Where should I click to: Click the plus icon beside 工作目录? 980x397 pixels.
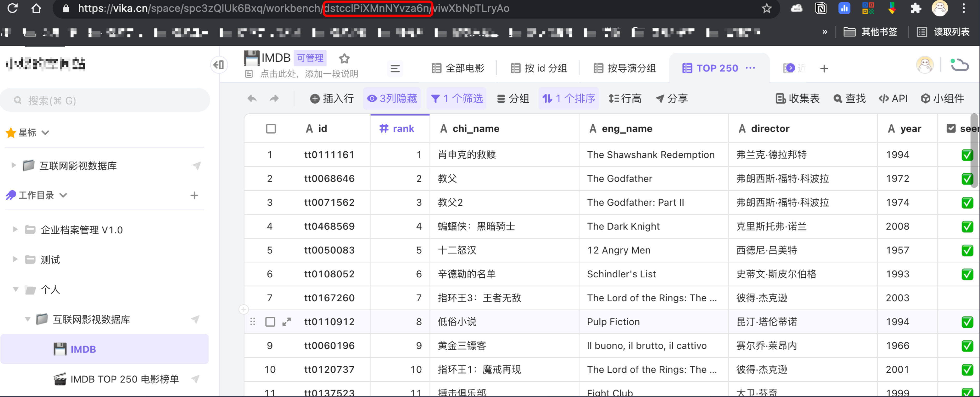(x=194, y=195)
